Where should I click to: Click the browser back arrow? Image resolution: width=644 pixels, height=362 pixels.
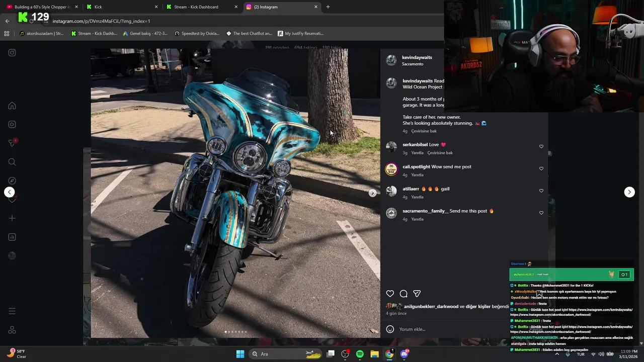pos(7,21)
